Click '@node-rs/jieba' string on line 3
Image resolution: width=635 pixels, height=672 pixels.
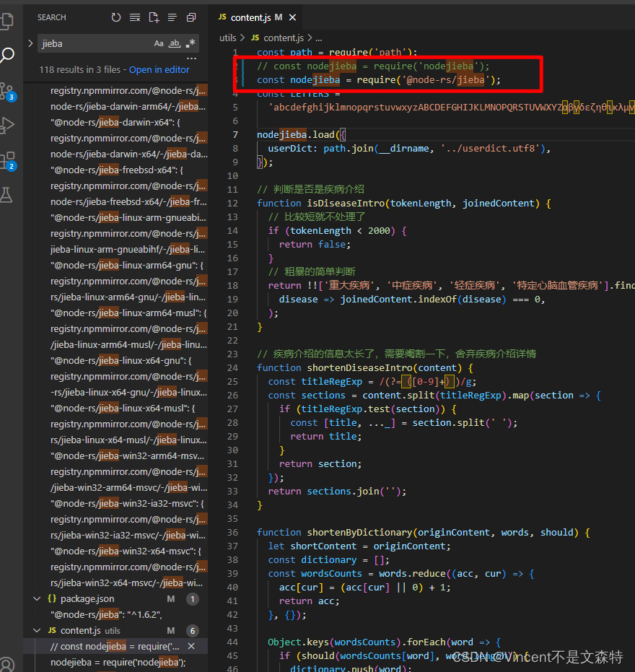click(x=446, y=79)
